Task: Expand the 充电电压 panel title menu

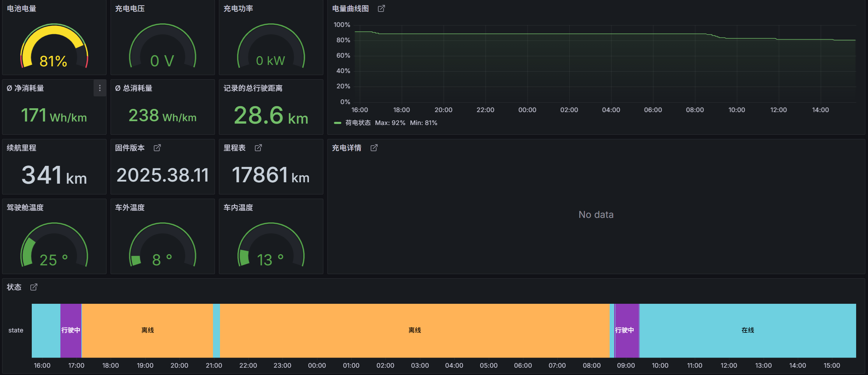Action: tap(130, 8)
